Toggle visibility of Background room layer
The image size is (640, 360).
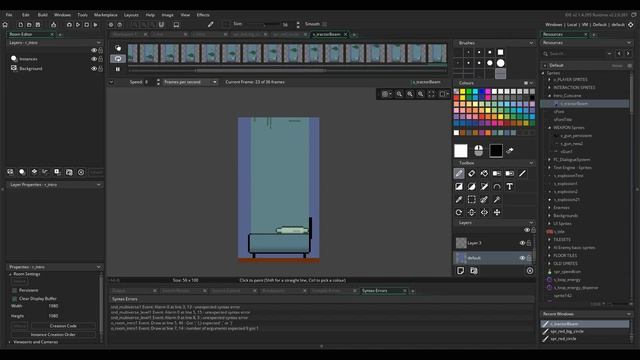click(x=93, y=69)
